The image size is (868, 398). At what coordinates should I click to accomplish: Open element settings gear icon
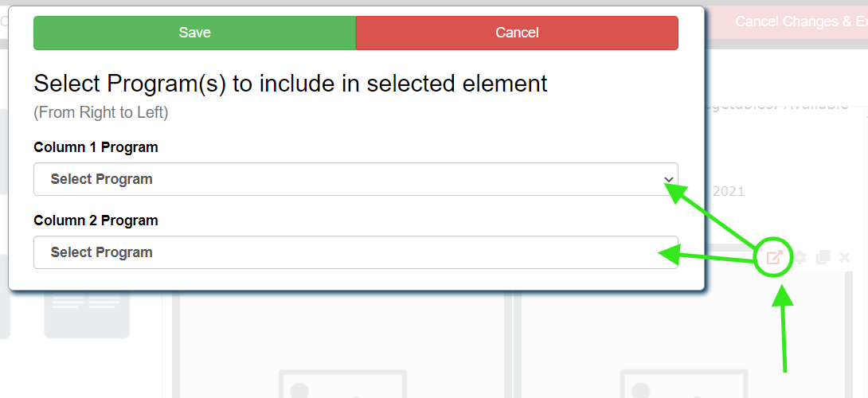[800, 257]
